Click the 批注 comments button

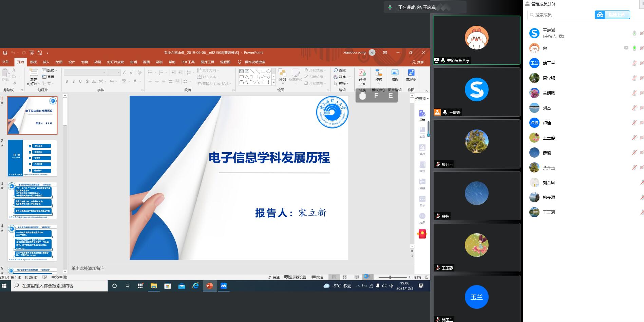[317, 277]
